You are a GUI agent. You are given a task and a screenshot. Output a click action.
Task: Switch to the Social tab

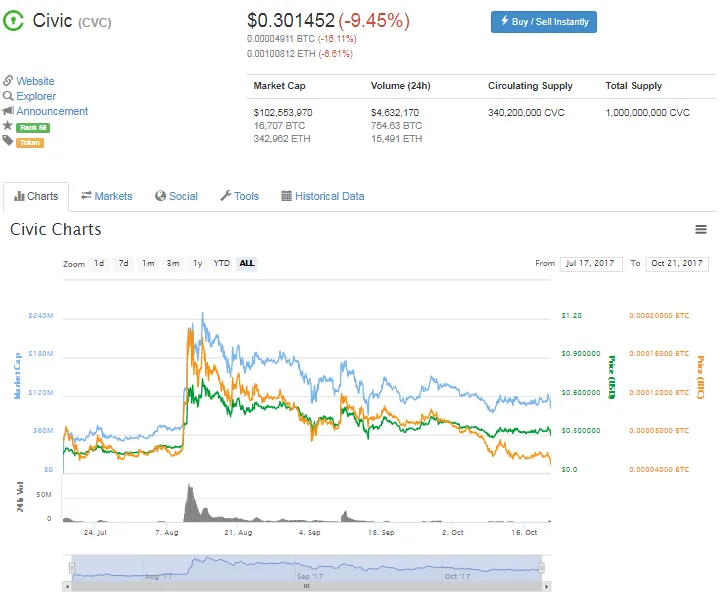(x=177, y=196)
